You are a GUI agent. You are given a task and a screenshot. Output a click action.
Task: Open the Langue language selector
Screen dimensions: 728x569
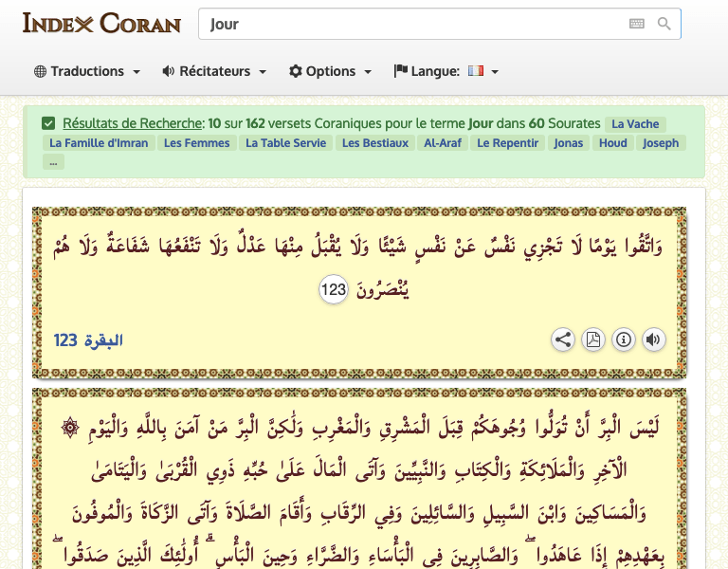click(446, 71)
